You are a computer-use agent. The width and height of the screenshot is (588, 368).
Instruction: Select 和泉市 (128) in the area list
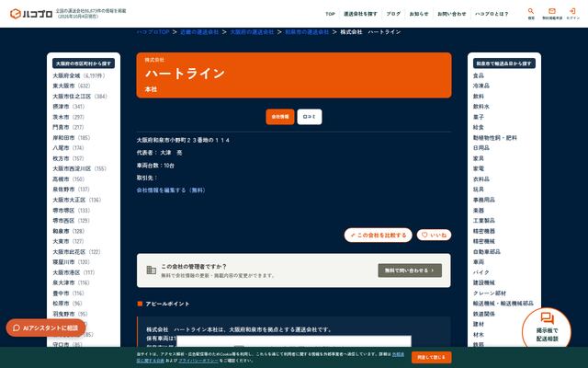click(68, 231)
